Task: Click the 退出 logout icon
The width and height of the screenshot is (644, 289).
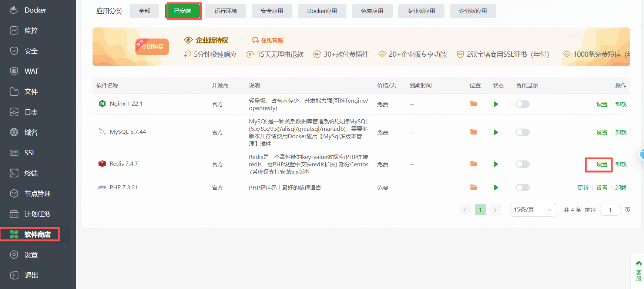Action: (14, 275)
